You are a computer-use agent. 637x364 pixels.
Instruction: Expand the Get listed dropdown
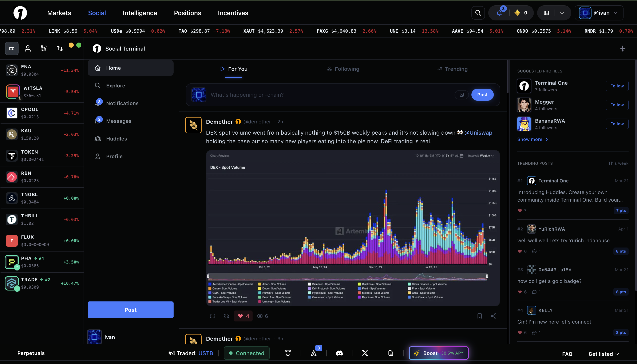pyautogui.click(x=604, y=354)
